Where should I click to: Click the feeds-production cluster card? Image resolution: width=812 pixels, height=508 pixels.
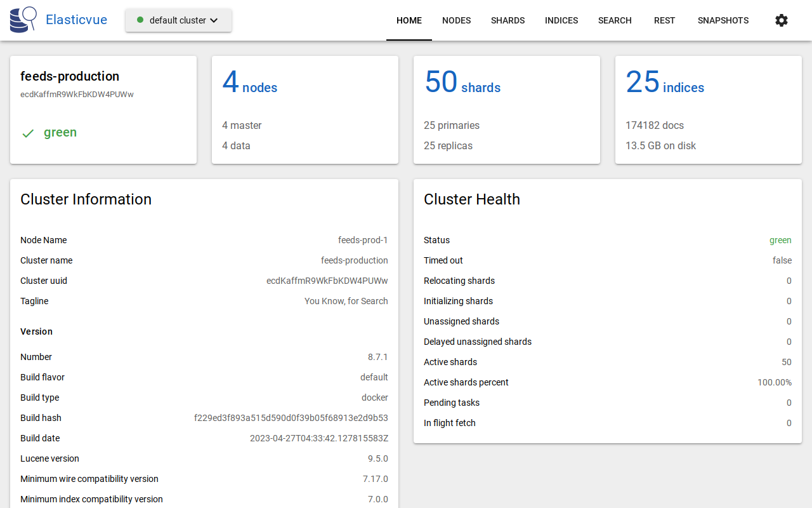(103, 109)
